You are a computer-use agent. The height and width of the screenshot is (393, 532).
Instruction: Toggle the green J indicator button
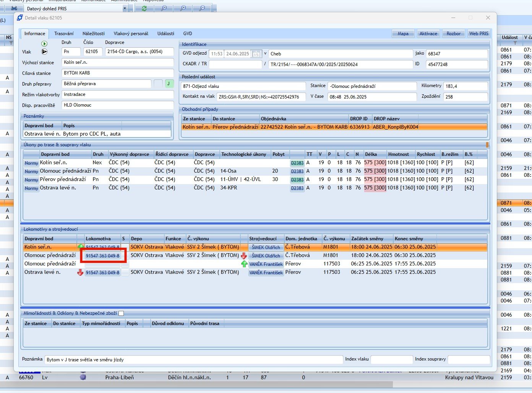[x=169, y=84]
